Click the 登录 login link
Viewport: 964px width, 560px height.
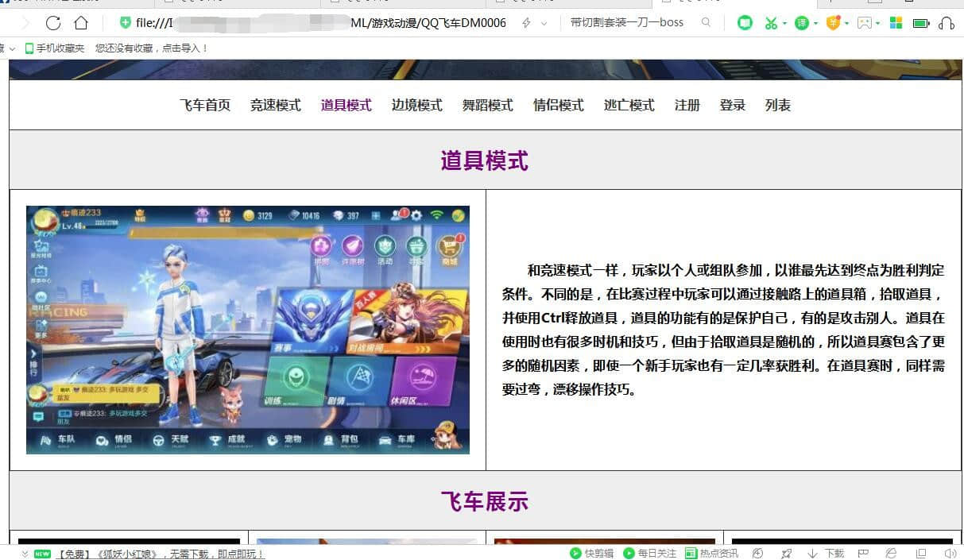[x=732, y=105]
